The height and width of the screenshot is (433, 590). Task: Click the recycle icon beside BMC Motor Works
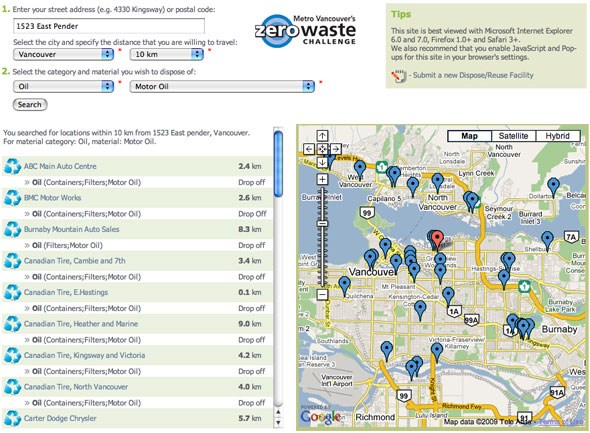pos(12,198)
